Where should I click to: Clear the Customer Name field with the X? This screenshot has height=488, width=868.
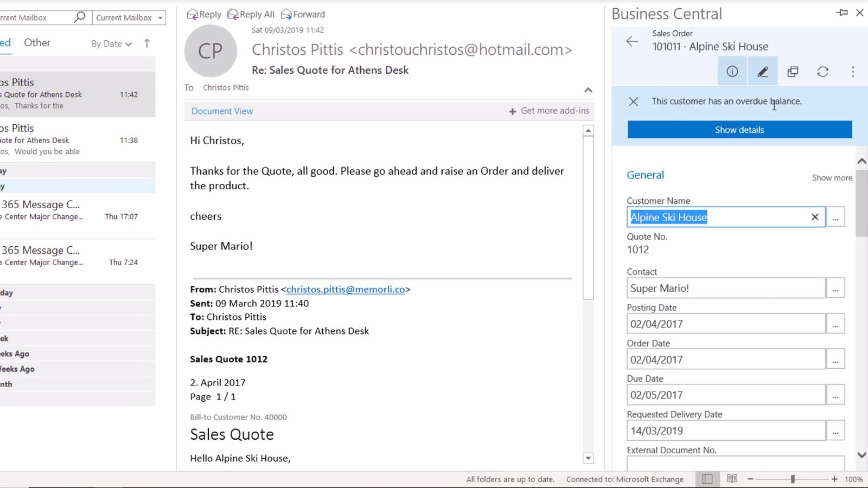click(815, 217)
